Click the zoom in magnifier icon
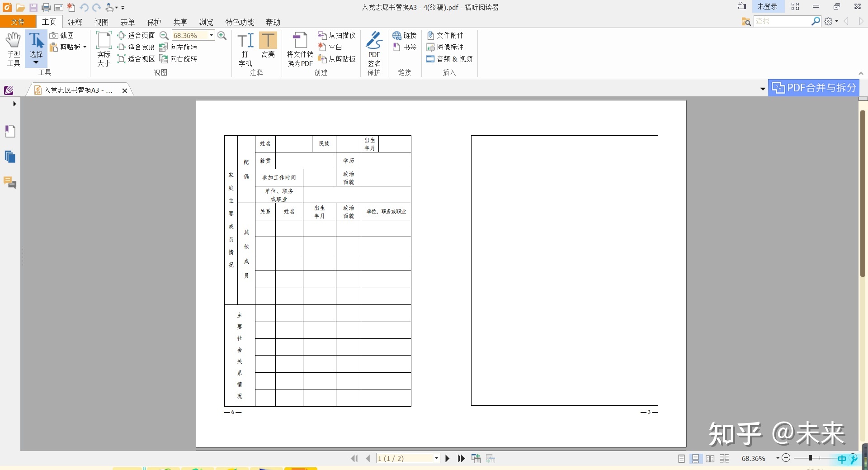The image size is (868, 470). click(x=222, y=35)
